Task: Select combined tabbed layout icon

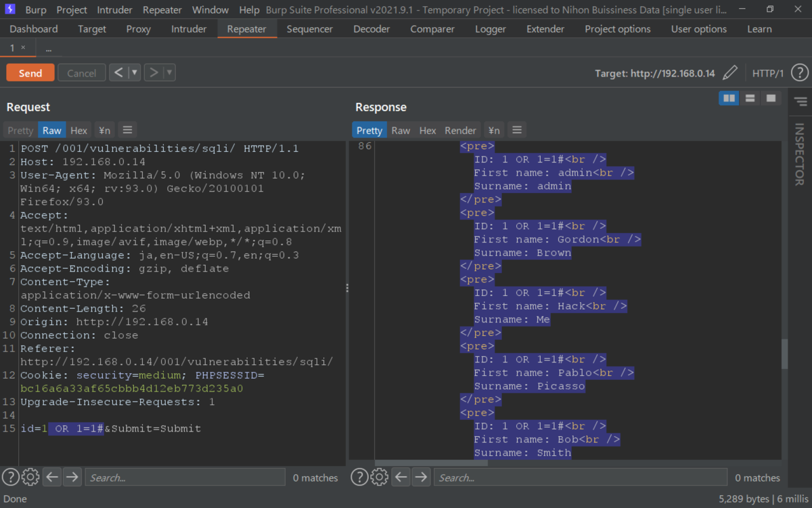Action: 770,98
